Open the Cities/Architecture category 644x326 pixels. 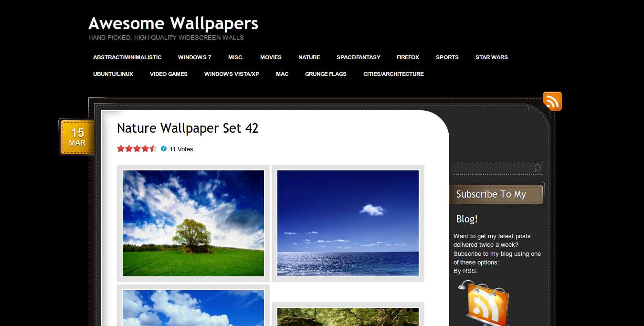pos(393,74)
